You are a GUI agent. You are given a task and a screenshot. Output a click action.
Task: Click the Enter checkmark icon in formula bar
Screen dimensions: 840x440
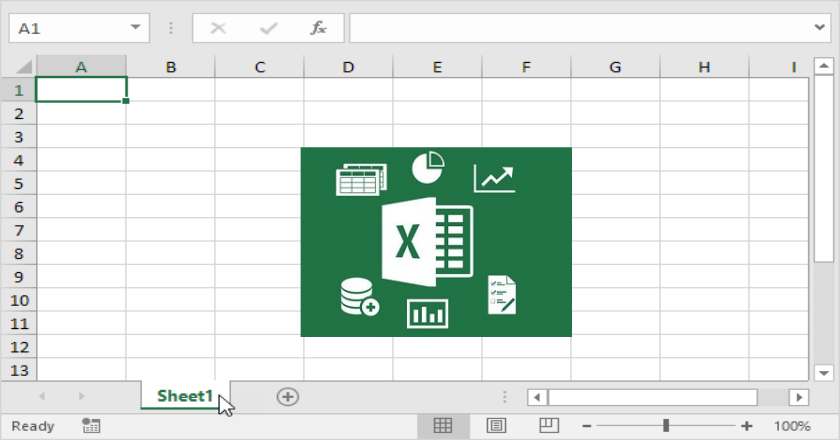268,28
